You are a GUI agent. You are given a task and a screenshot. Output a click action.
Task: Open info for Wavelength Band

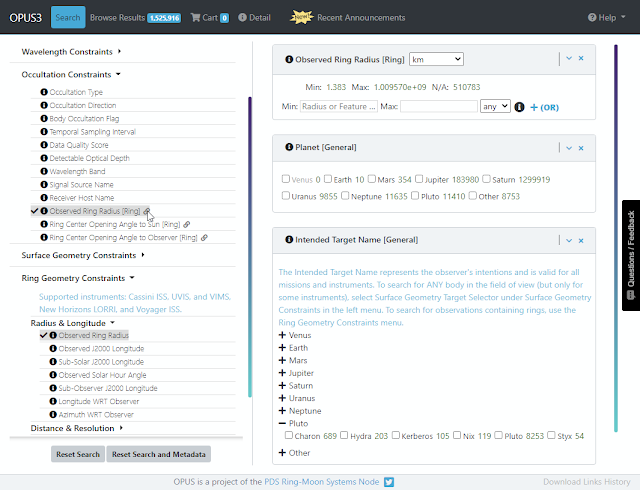click(x=44, y=171)
